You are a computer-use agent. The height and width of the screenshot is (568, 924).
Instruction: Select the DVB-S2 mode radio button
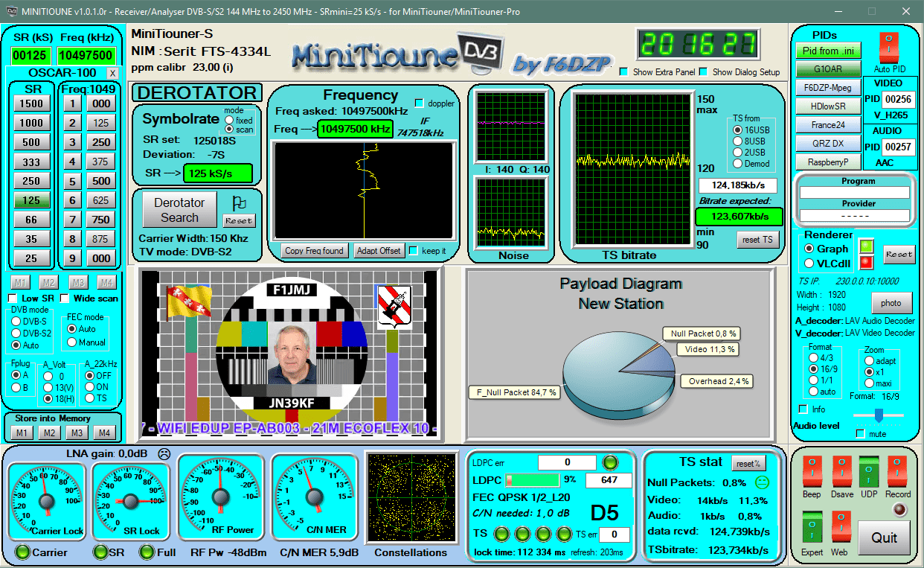(x=16, y=334)
